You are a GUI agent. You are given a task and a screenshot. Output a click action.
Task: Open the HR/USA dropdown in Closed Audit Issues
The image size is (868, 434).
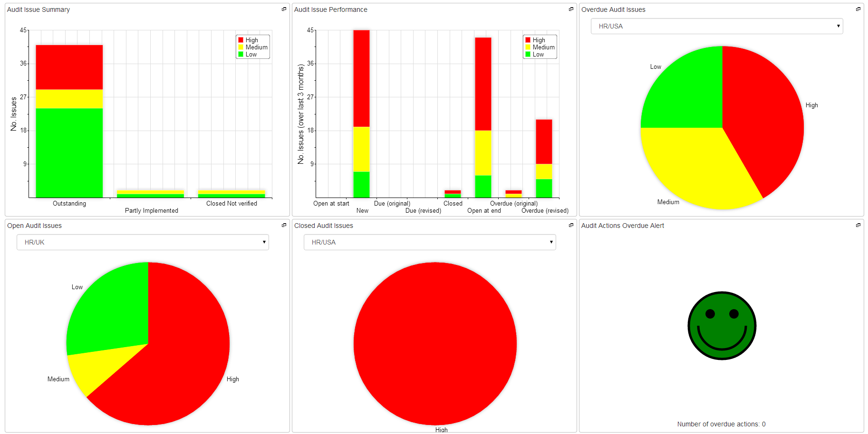click(430, 242)
